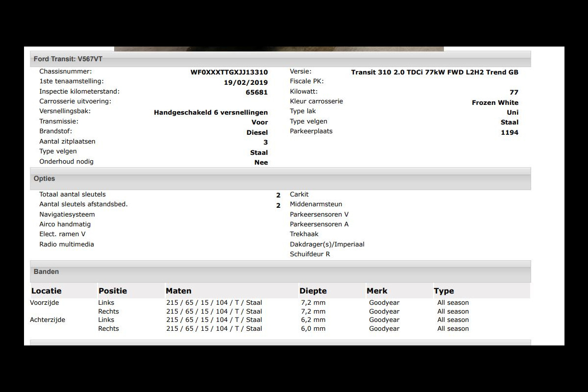Click the 6,0 mm tire depth value

point(313,328)
